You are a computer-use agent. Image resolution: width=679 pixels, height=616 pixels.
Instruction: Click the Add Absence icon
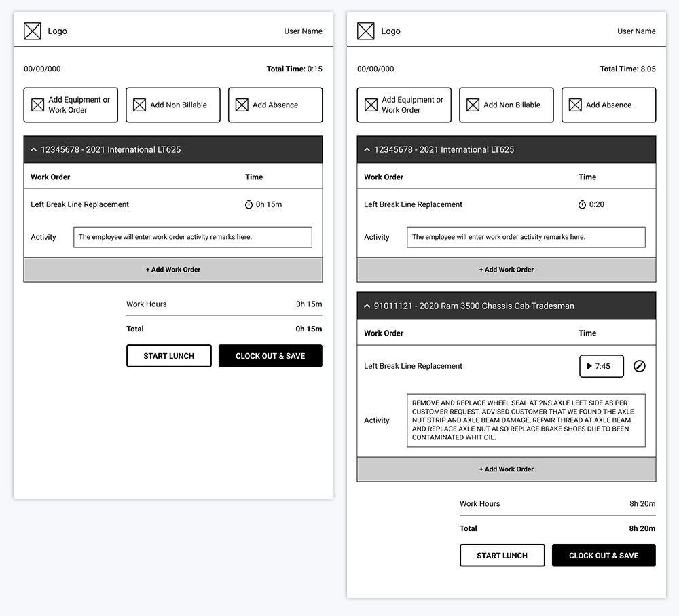[242, 105]
